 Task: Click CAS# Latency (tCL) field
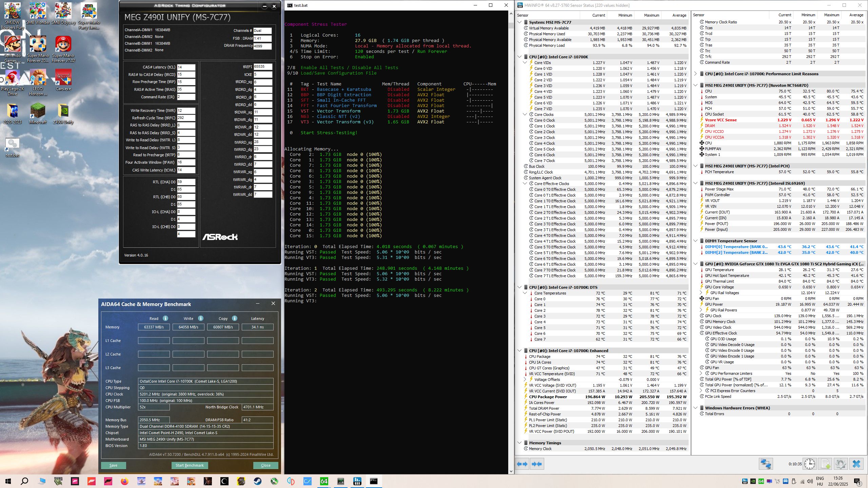(x=186, y=67)
